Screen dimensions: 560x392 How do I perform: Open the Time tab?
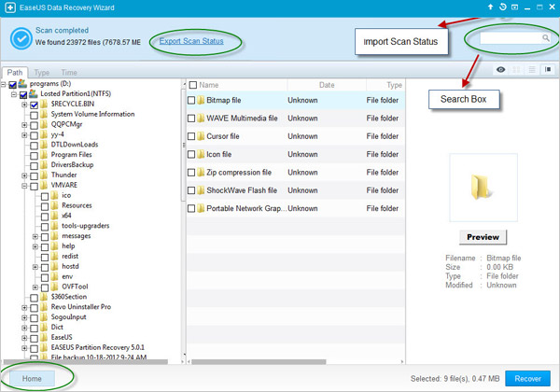pyautogui.click(x=69, y=72)
